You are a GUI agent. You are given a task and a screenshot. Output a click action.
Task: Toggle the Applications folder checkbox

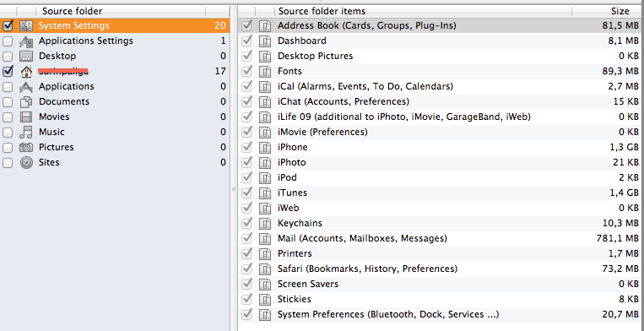coord(8,87)
